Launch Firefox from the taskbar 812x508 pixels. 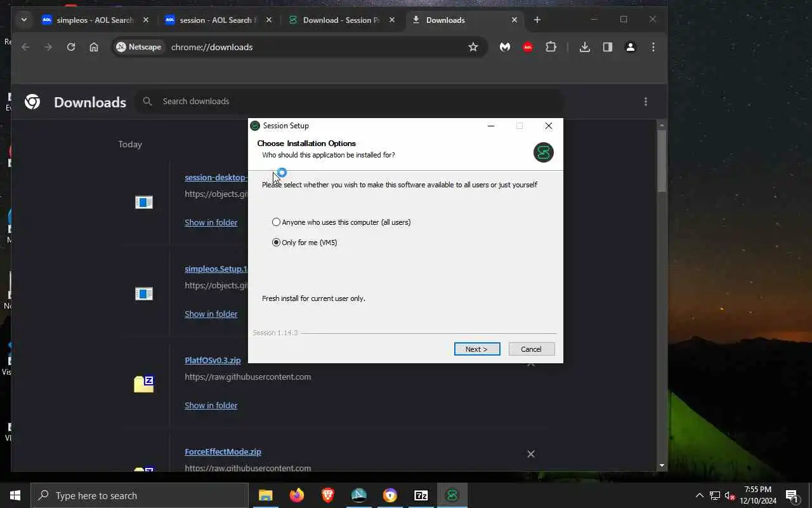click(x=297, y=495)
